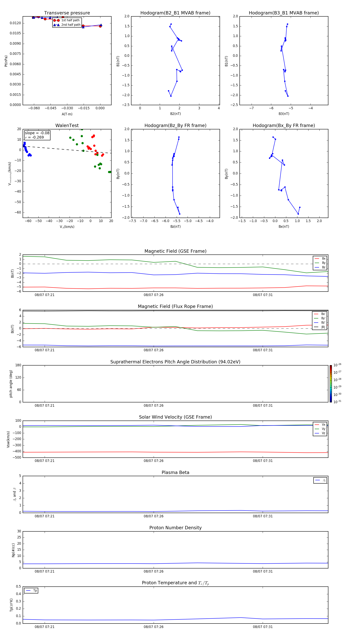Click '08/07 07:21' tick under Proton Temperature plot
The height and width of the screenshot is (644, 351).
[44, 627]
